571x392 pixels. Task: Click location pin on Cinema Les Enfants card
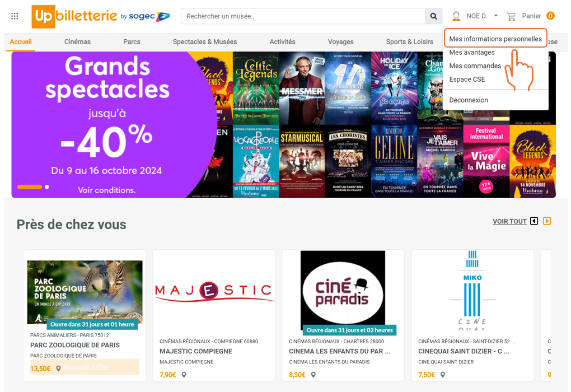(x=313, y=375)
